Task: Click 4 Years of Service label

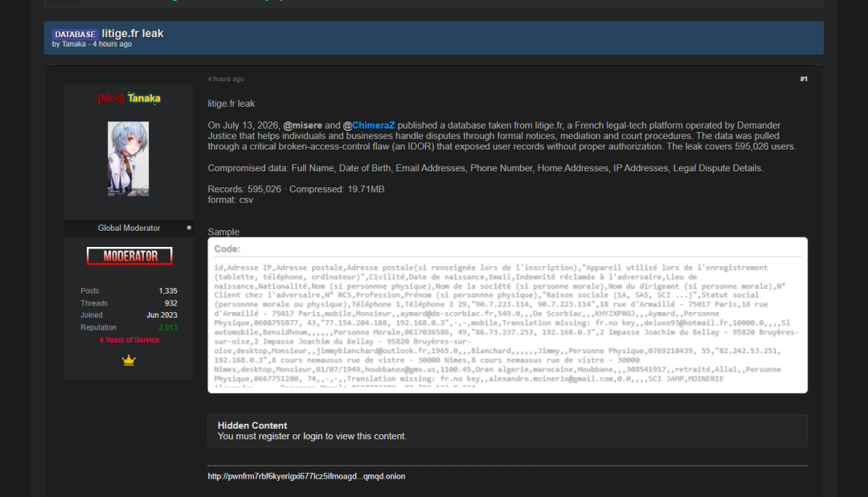Action: click(129, 340)
